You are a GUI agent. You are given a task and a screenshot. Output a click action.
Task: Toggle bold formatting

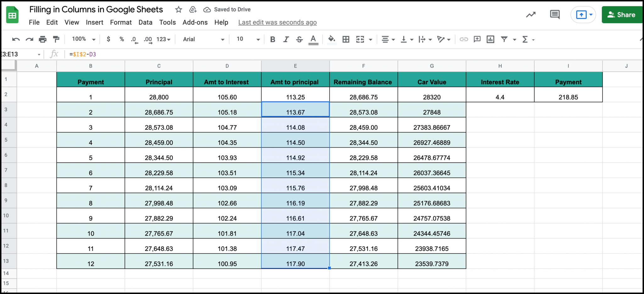tap(272, 39)
